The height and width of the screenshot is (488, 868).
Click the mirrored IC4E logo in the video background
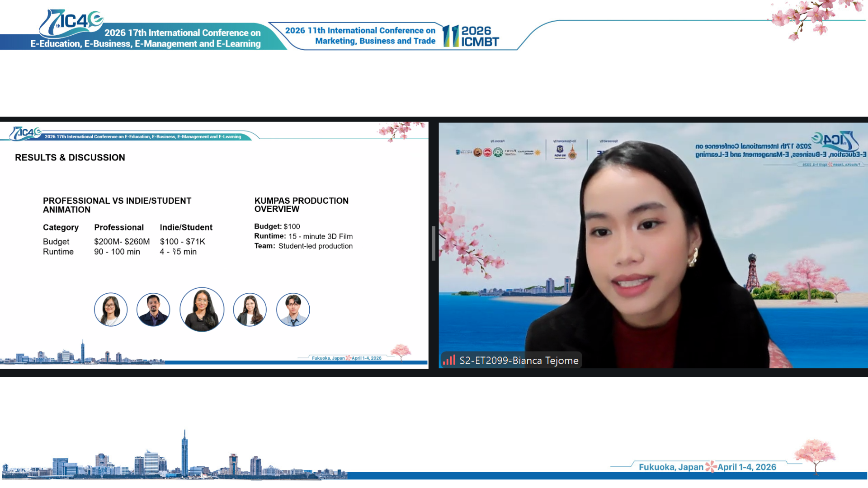(x=835, y=141)
